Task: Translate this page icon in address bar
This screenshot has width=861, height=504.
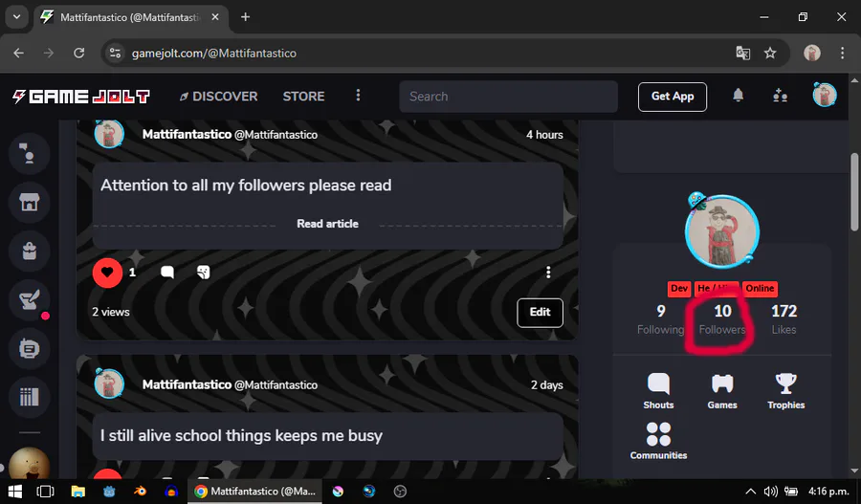Action: 743,54
